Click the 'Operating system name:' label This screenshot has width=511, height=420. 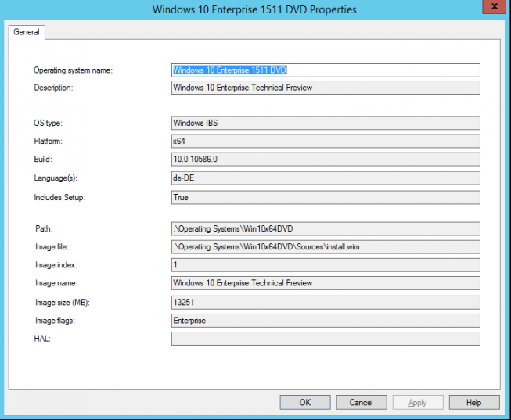[73, 70]
